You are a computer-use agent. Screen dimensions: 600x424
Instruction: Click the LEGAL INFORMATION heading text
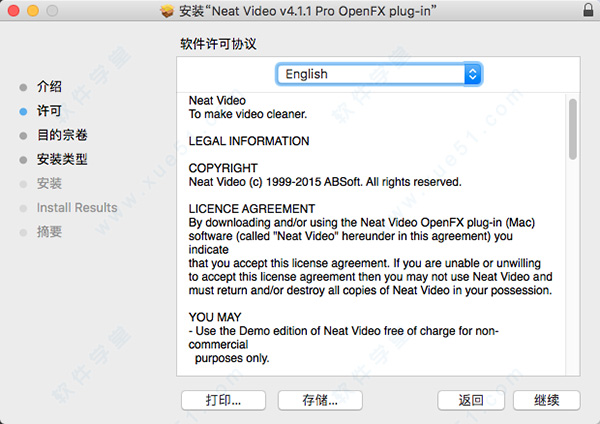[x=249, y=141]
